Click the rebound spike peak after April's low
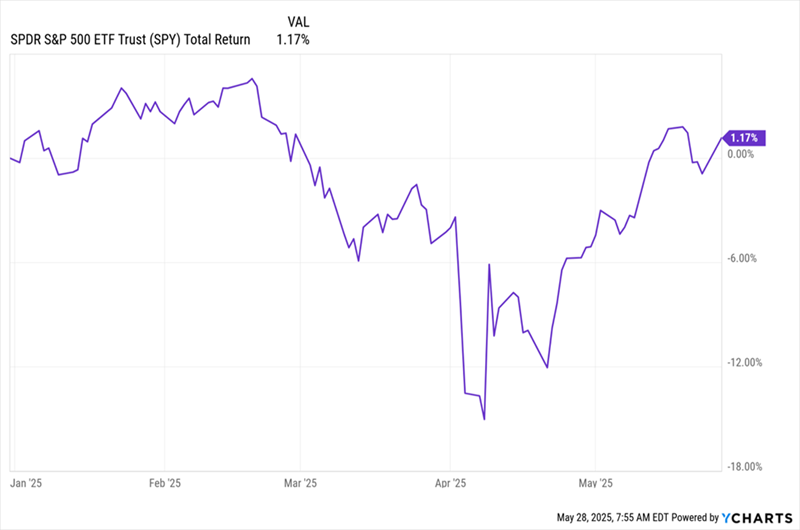This screenshot has height=530, width=800. (489, 265)
